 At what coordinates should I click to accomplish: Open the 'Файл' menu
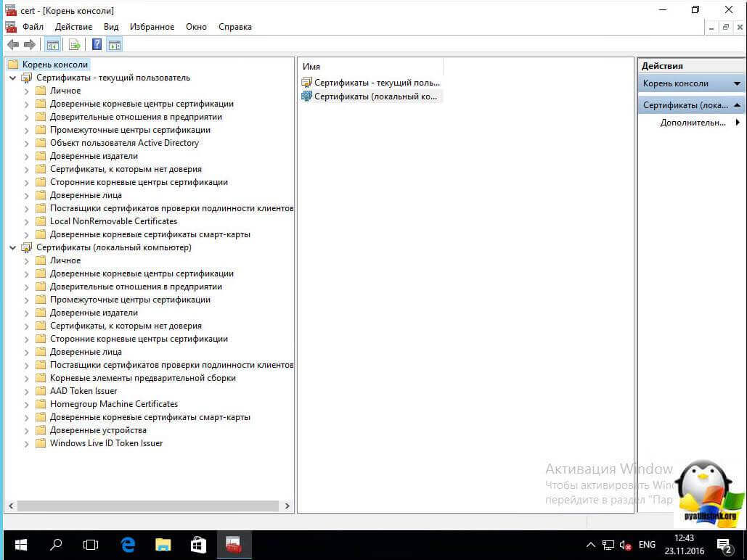click(x=33, y=27)
